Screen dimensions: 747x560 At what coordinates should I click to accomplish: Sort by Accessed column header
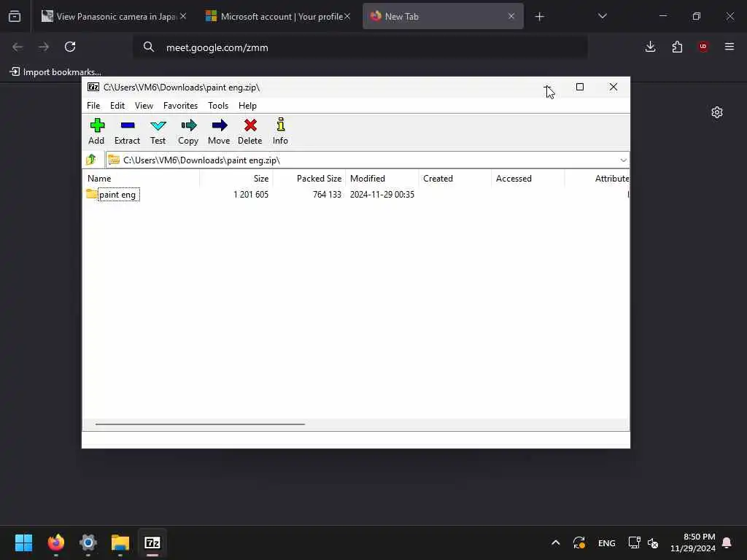point(528,179)
